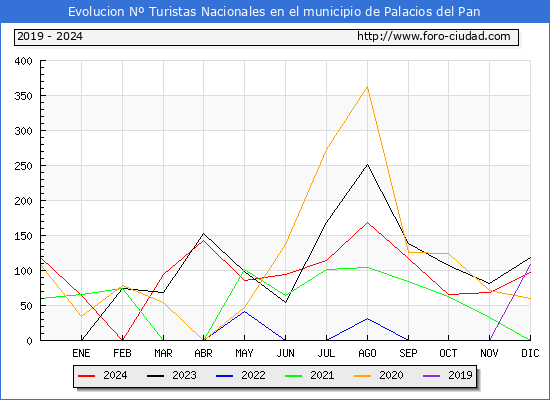Select the '2020' legend label

point(391,375)
